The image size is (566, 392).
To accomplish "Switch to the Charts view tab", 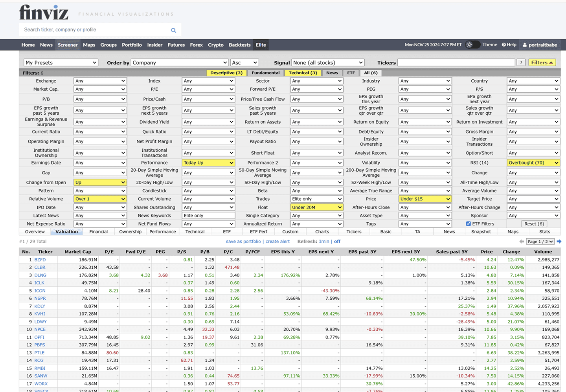I will click(x=322, y=232).
